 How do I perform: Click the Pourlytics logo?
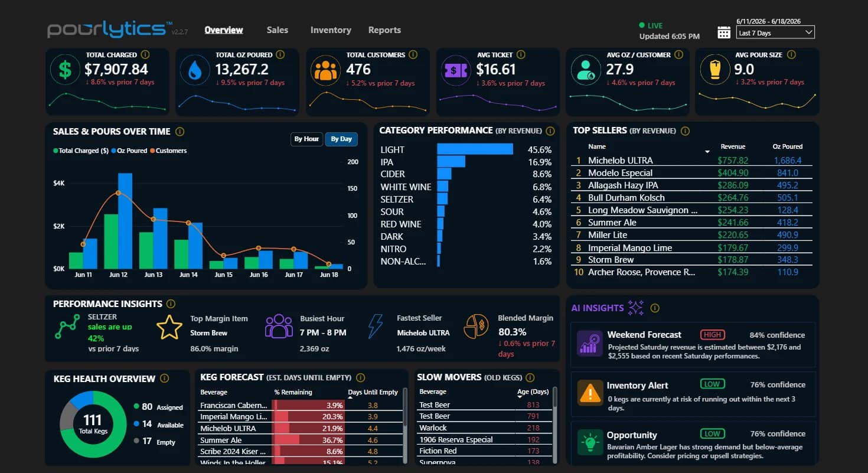(x=110, y=30)
